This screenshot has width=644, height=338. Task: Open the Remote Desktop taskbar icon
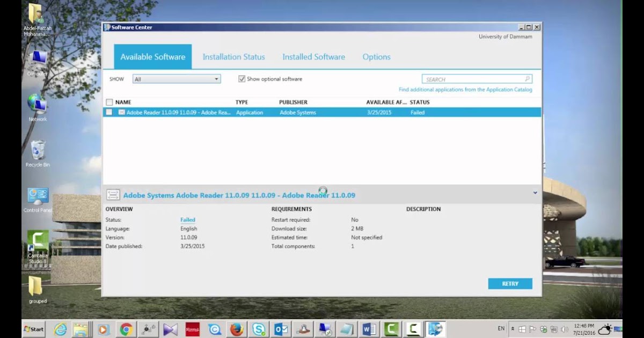[x=325, y=329]
